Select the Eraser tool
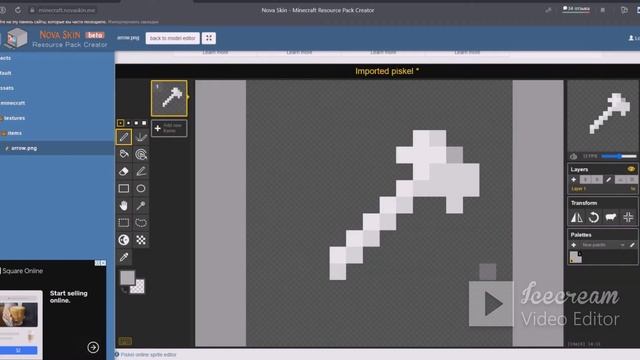The width and height of the screenshot is (640, 360). click(x=124, y=171)
